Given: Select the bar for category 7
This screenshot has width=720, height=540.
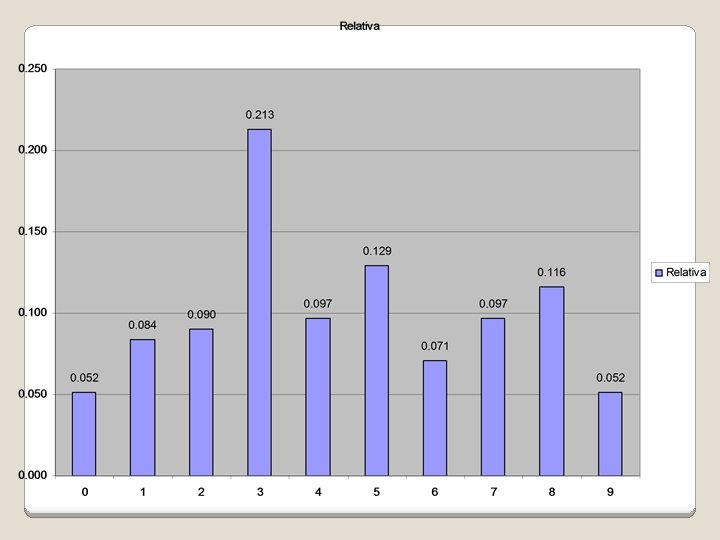Looking at the screenshot, I should 493,397.
